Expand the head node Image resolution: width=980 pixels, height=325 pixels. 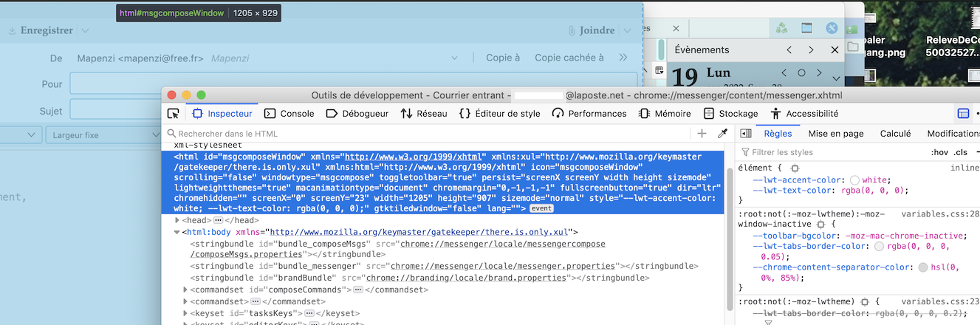click(x=177, y=220)
